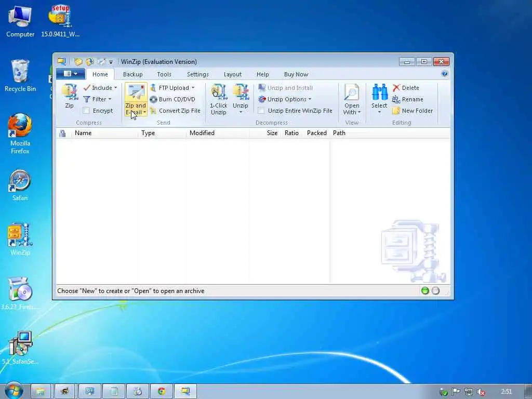Click New Folder in Editing group
This screenshot has height=399, width=532.
pyautogui.click(x=413, y=111)
